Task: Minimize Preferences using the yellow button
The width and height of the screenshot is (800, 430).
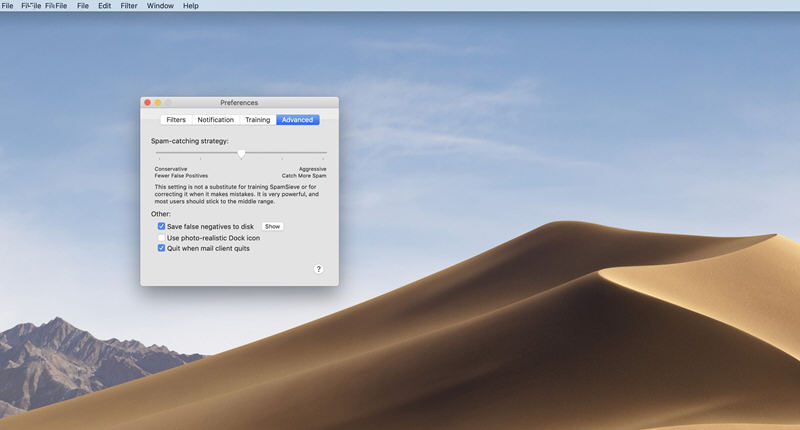Action: click(x=158, y=103)
